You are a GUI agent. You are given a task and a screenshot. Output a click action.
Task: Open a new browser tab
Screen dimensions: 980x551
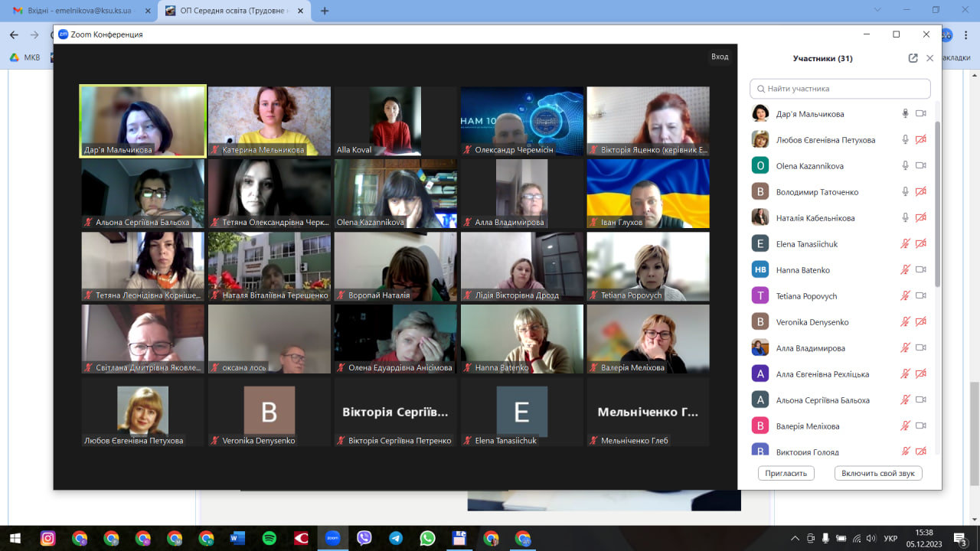pos(325,11)
